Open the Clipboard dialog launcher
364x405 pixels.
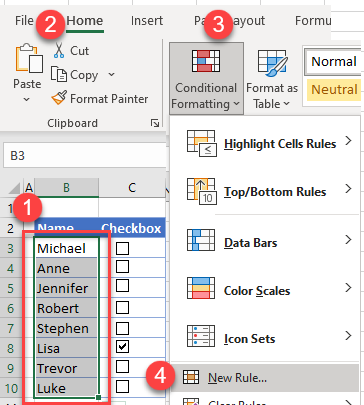click(x=155, y=123)
